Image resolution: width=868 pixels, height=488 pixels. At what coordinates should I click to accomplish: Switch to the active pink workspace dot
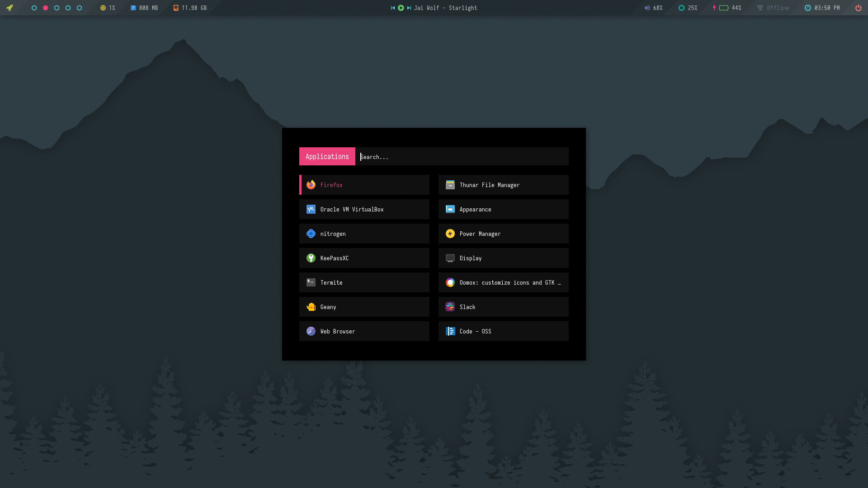pos(45,8)
